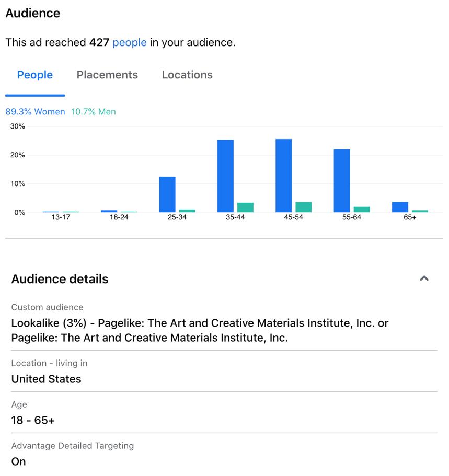Open the Placements tab

(x=107, y=75)
